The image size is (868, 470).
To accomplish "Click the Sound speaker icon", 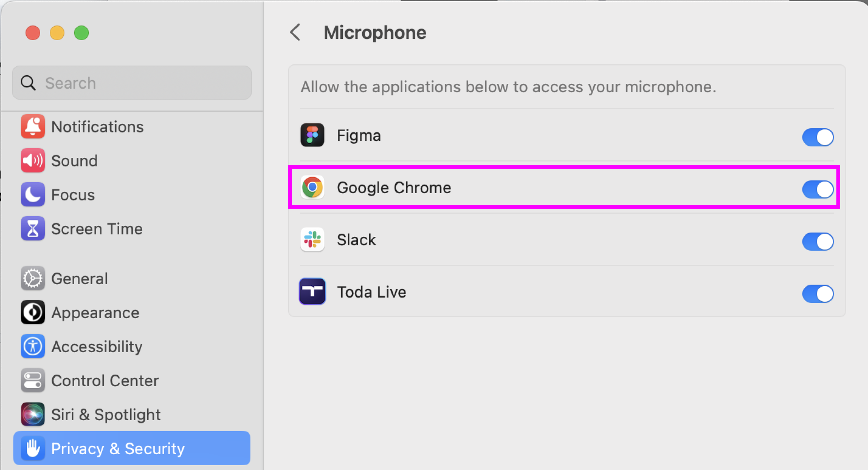I will (32, 161).
